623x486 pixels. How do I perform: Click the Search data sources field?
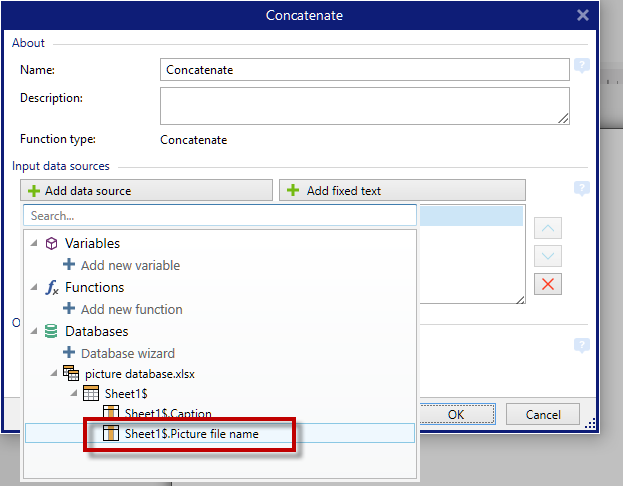219,215
